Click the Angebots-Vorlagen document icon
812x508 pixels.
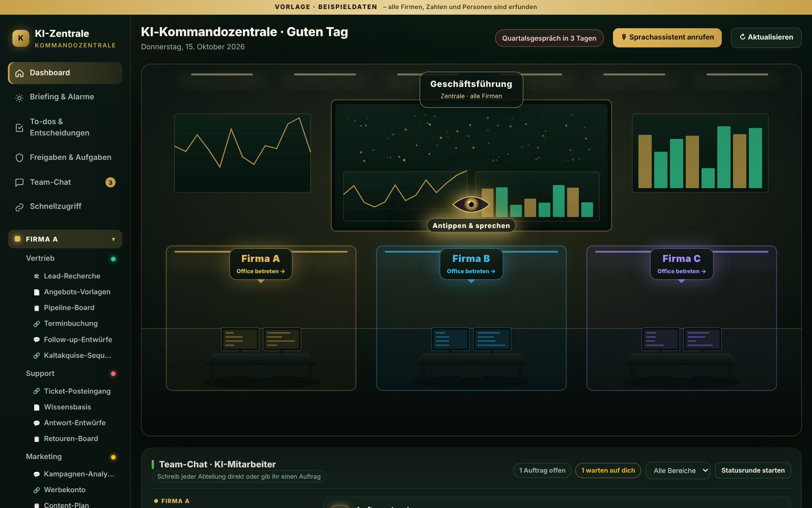tap(36, 292)
